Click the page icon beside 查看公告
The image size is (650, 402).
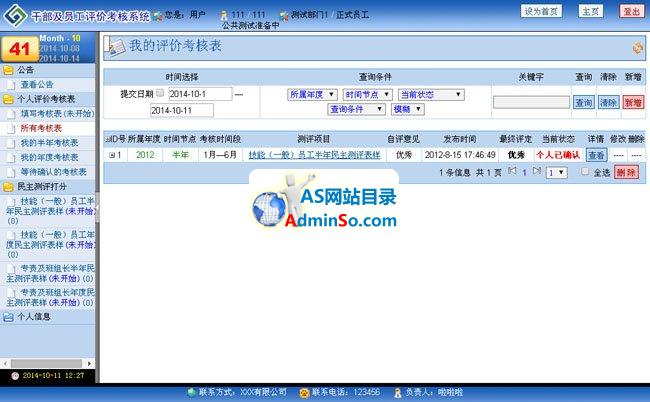click(12, 85)
